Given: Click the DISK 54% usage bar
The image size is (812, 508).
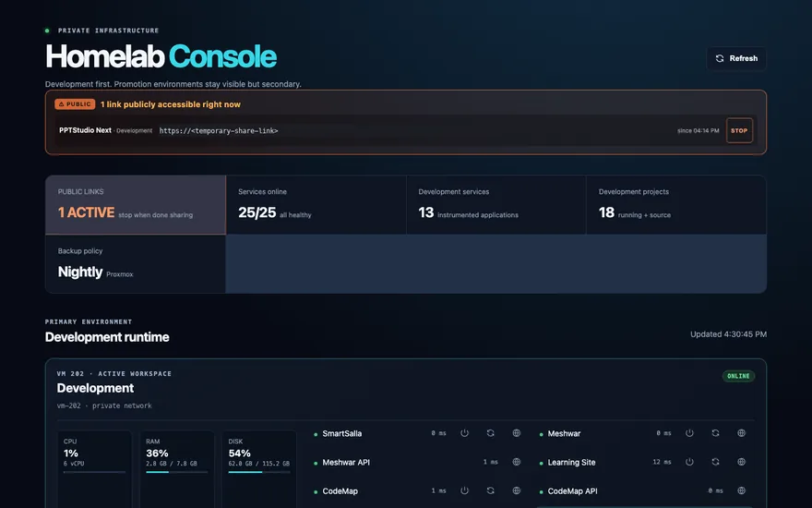Looking at the screenshot, I should (x=259, y=472).
